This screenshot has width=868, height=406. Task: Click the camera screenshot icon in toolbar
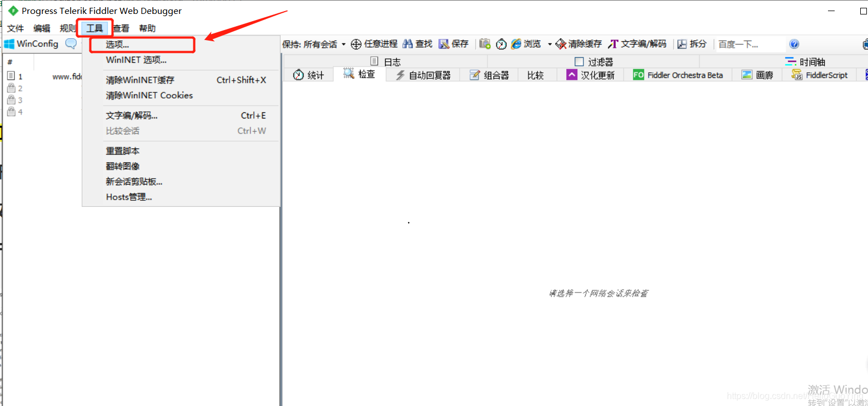485,44
